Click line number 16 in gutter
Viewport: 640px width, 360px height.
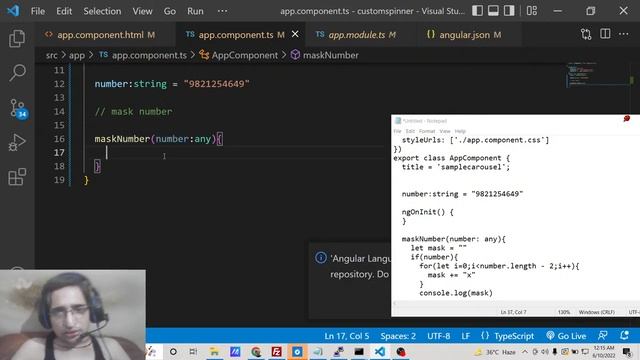(59, 139)
